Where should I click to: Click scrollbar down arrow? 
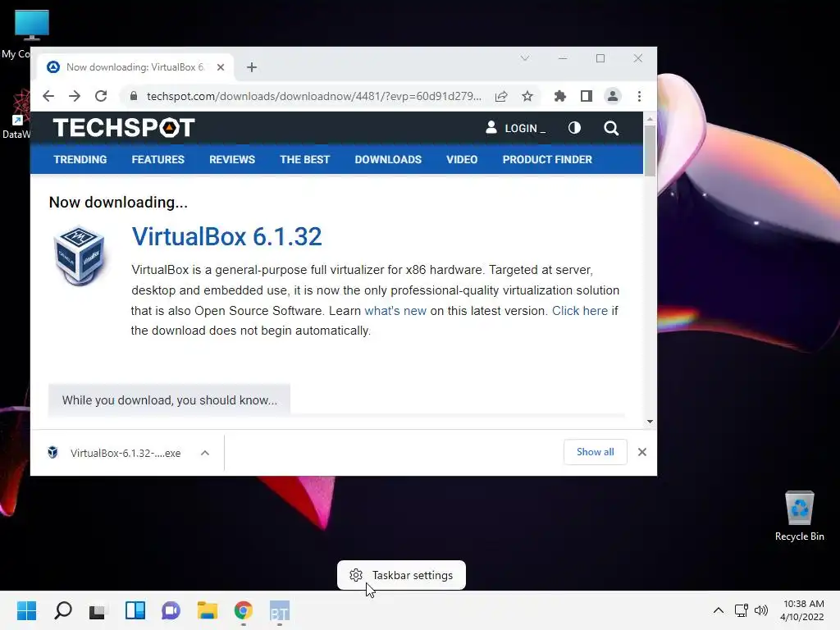click(650, 422)
